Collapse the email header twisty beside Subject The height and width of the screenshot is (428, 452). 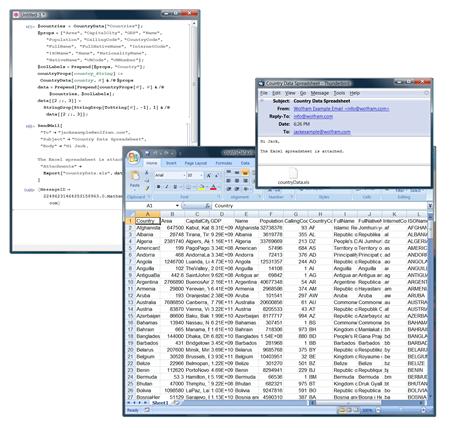coord(262,100)
